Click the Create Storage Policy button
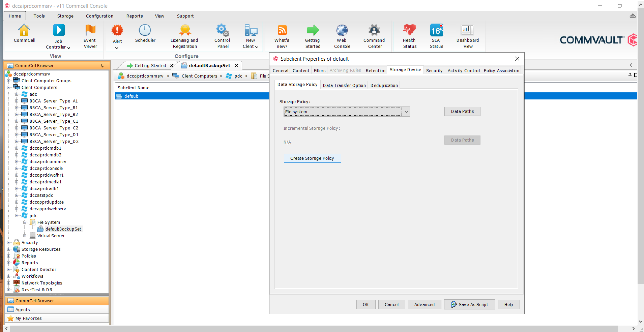 point(312,158)
